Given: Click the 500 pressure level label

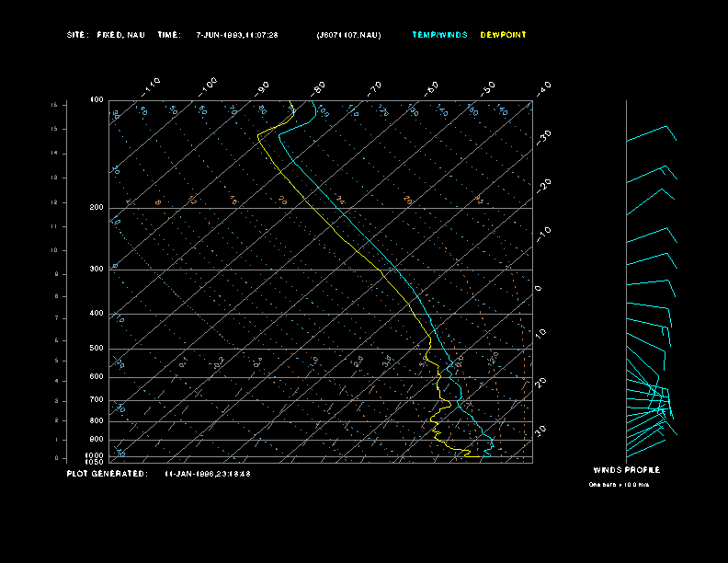Looking at the screenshot, I should pos(97,349).
